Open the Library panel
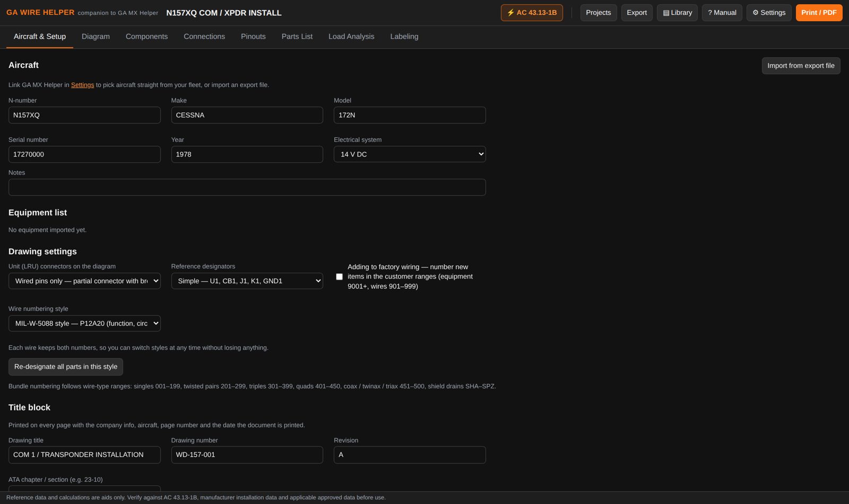The height and width of the screenshot is (504, 849). [678, 13]
